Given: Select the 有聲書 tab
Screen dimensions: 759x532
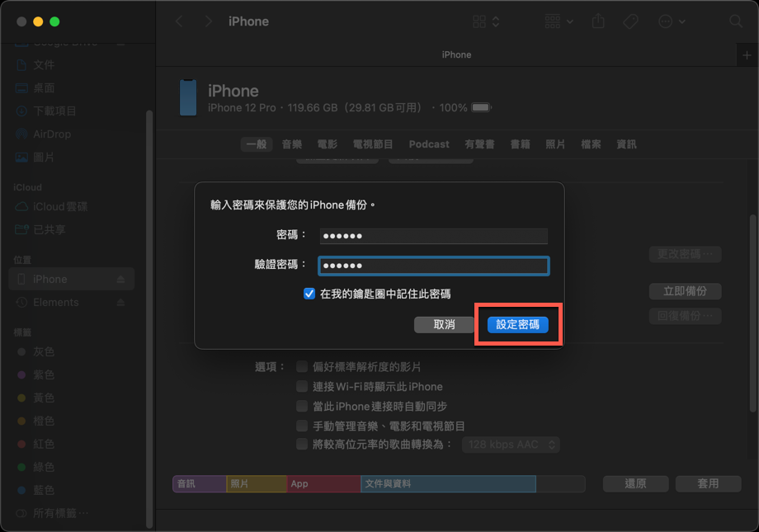Looking at the screenshot, I should [x=479, y=144].
